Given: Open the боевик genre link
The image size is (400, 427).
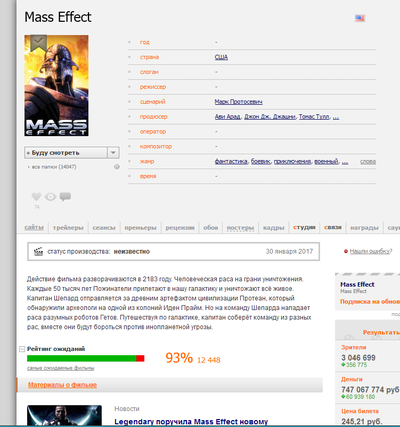Looking at the screenshot, I should point(260,161).
